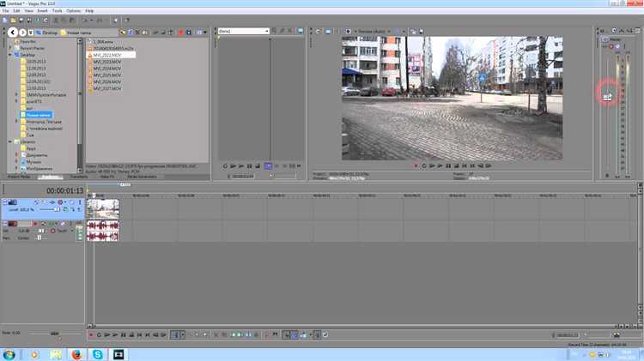
Task: Click the Pause button in the timeline transport
Action: tap(123, 335)
